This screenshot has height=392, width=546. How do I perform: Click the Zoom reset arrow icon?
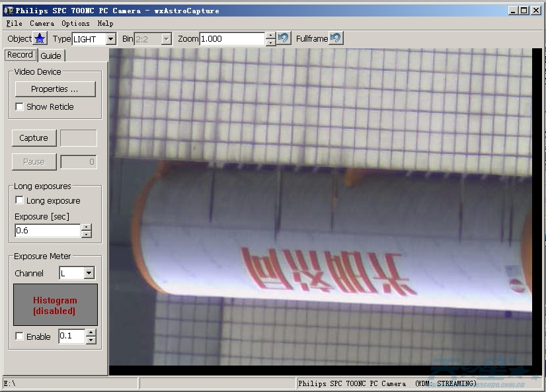284,38
